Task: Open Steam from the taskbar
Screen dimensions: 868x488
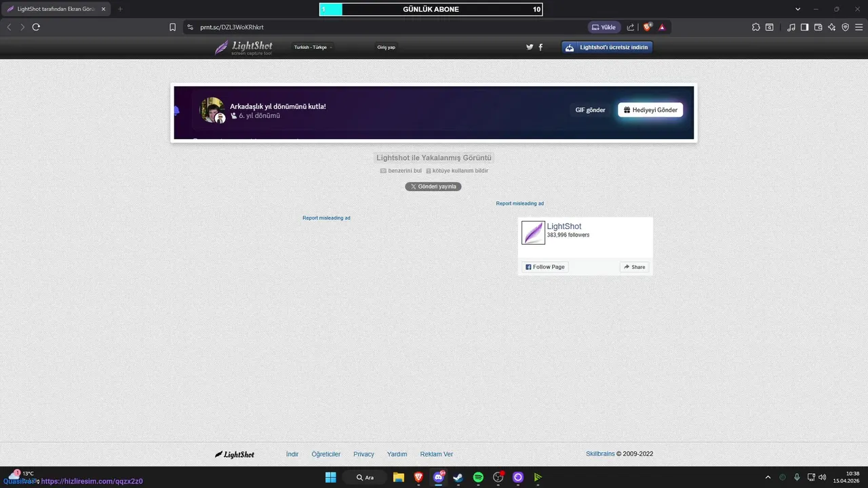Action: 458,477
